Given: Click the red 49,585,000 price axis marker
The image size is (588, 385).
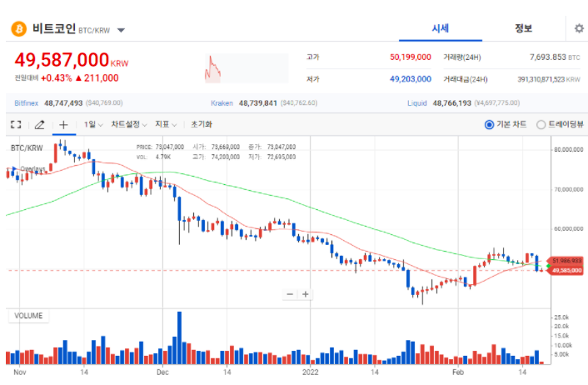Looking at the screenshot, I should [x=566, y=271].
